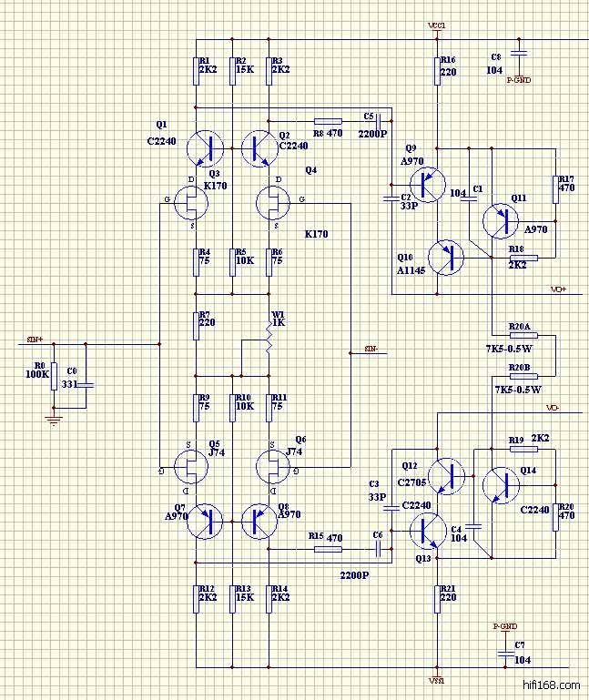
Task: Click the Q14 C2240 transistor symbol
Action: tap(499, 485)
